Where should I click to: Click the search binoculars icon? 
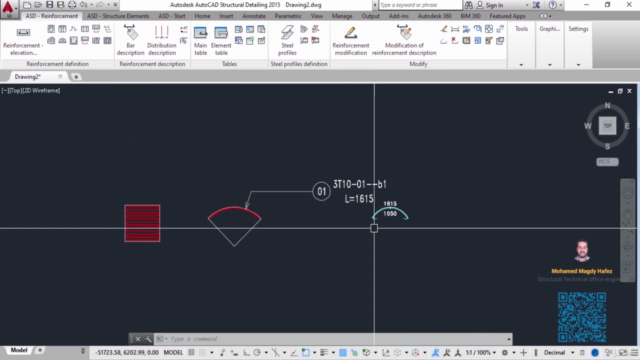coord(469,5)
